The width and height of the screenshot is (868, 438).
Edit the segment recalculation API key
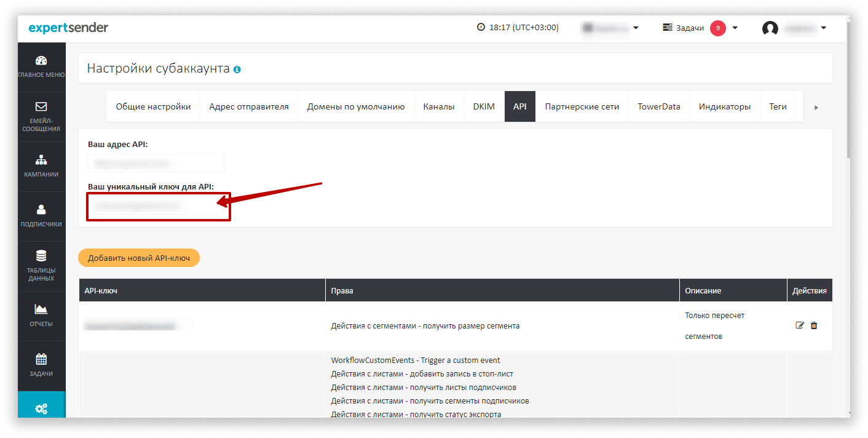click(800, 325)
